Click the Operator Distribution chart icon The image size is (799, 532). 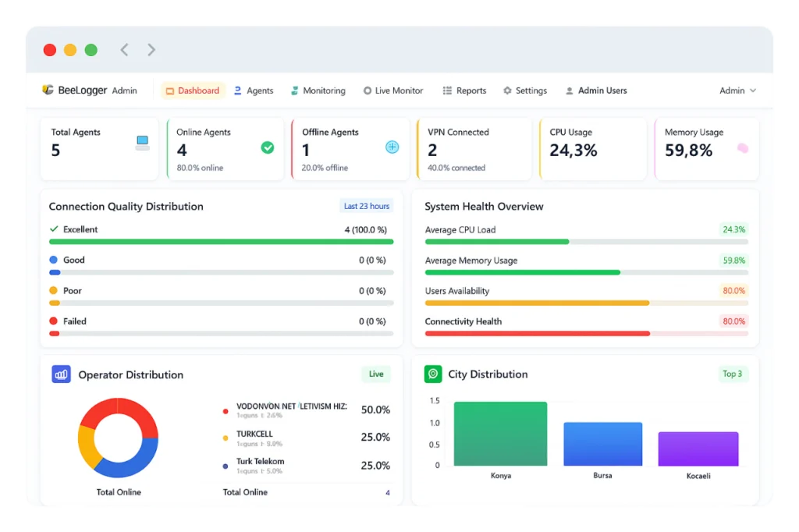pos(61,374)
